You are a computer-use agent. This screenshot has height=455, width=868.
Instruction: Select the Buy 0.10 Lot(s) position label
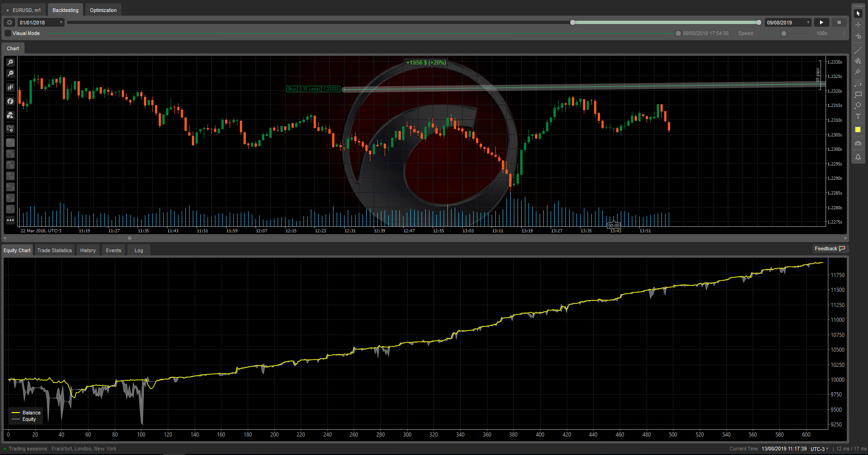(x=314, y=89)
